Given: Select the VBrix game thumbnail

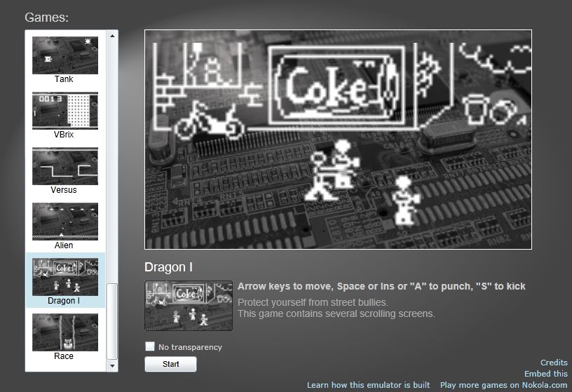Looking at the screenshot, I should tap(65, 111).
